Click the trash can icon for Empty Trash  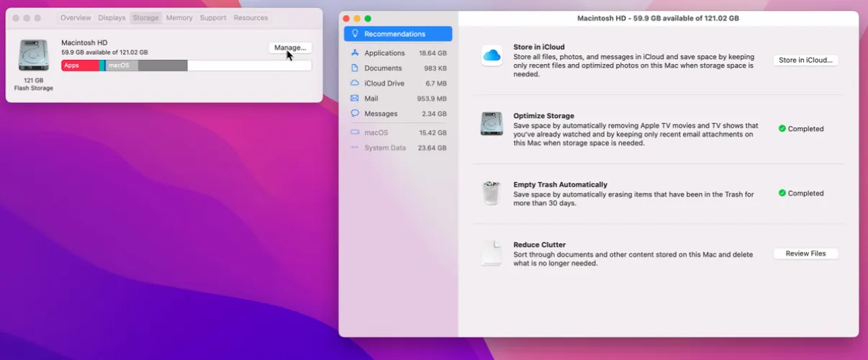[x=492, y=193]
